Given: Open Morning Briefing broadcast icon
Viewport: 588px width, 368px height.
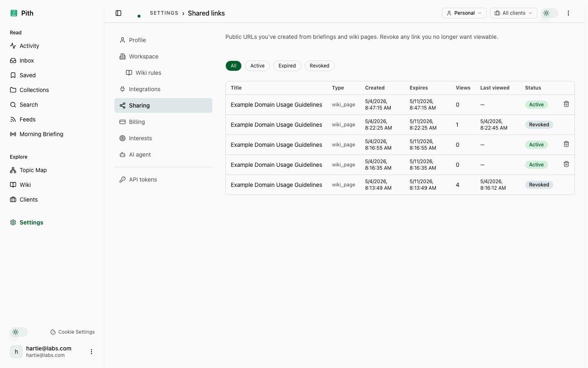Looking at the screenshot, I should pyautogui.click(x=13, y=134).
